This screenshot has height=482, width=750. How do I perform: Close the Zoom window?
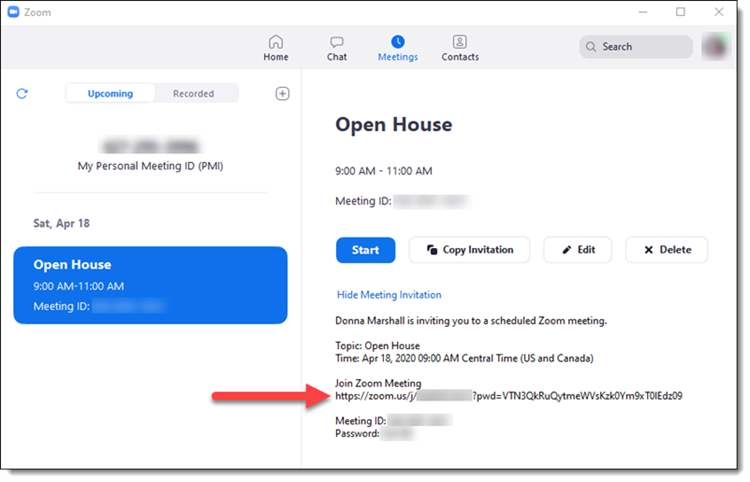click(719, 12)
